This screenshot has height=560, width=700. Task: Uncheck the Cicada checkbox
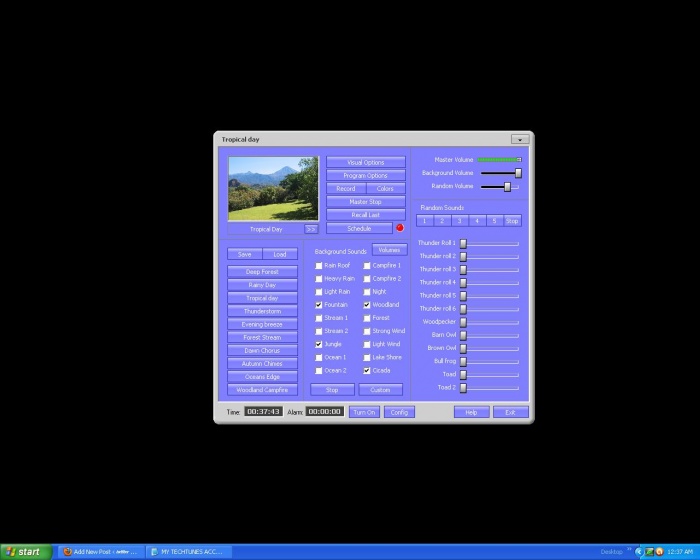367,371
